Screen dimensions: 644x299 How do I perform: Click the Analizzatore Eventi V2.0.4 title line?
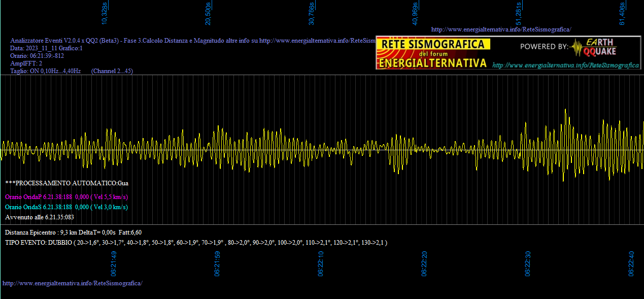pos(193,41)
